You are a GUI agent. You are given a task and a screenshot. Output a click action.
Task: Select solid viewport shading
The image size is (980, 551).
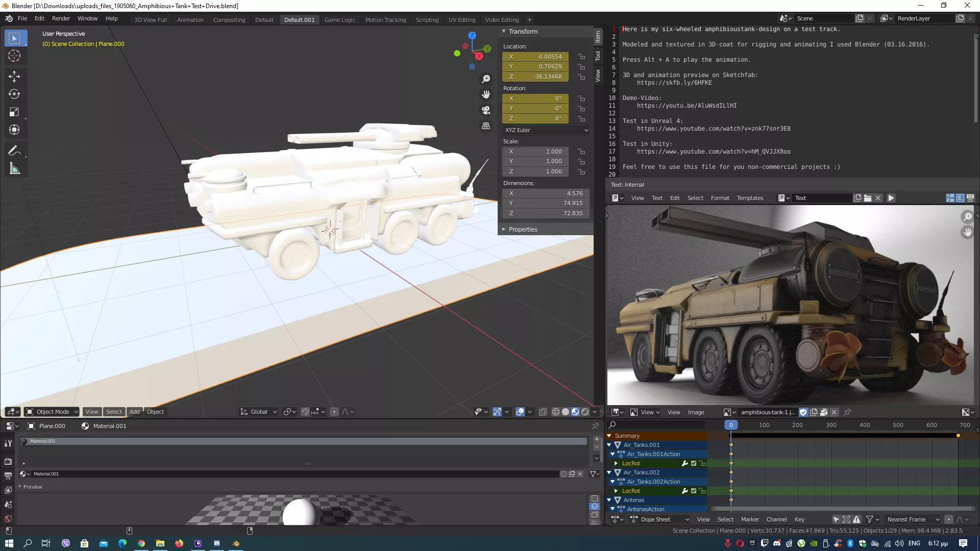tap(566, 412)
